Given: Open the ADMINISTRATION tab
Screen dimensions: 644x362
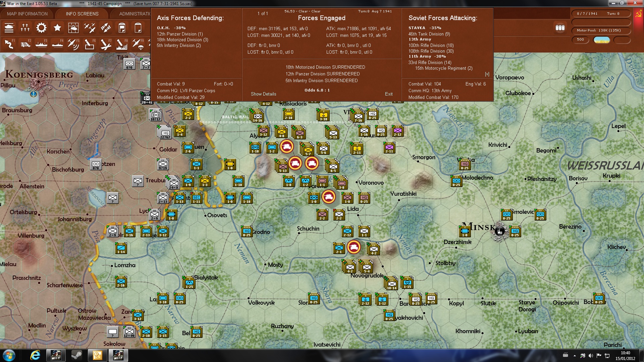Looking at the screenshot, I should (x=135, y=14).
